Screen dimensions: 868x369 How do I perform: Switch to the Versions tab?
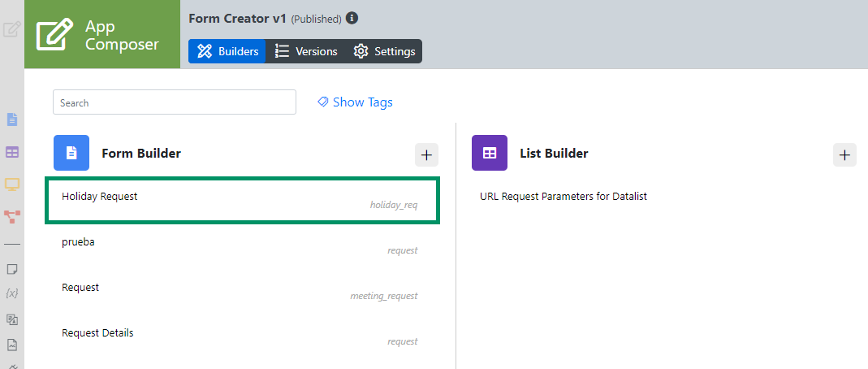click(x=307, y=51)
